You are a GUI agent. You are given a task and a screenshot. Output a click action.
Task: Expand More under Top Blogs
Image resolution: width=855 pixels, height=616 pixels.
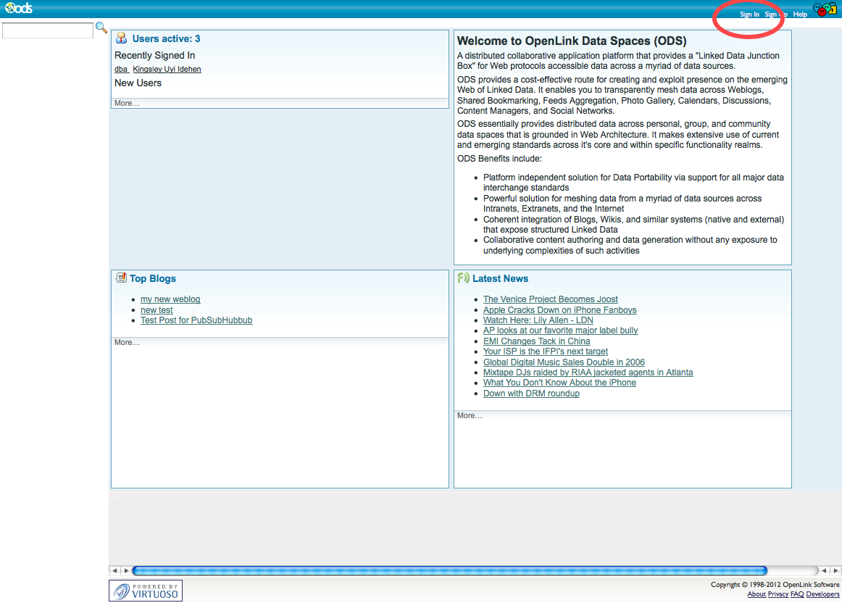(x=127, y=342)
